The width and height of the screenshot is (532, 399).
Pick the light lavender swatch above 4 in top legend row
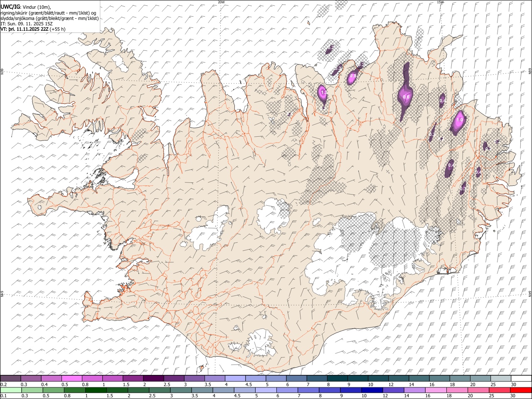pyautogui.click(x=235, y=379)
